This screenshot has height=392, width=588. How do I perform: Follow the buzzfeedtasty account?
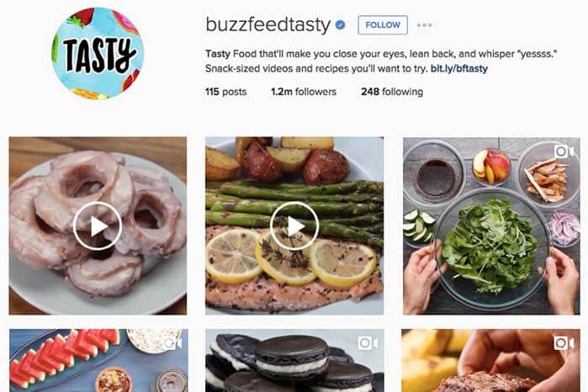[x=383, y=25]
